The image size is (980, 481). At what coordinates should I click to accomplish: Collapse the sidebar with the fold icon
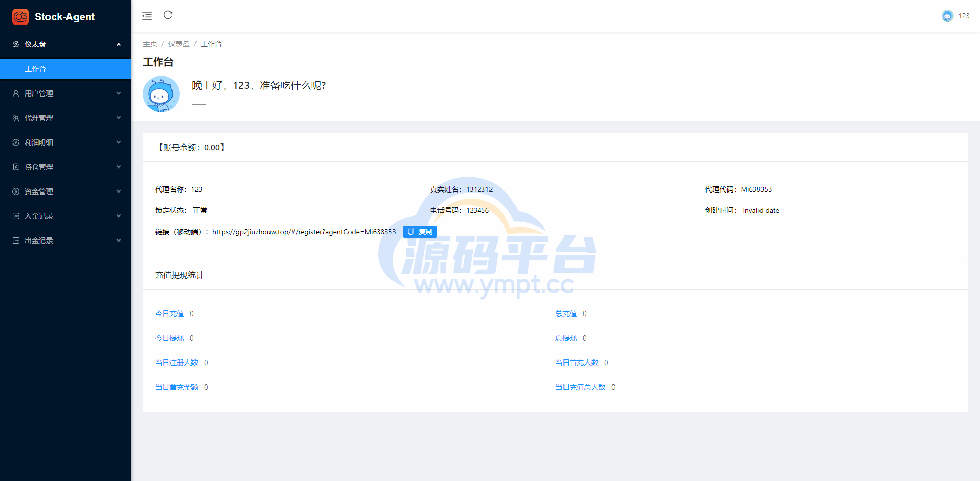[147, 16]
